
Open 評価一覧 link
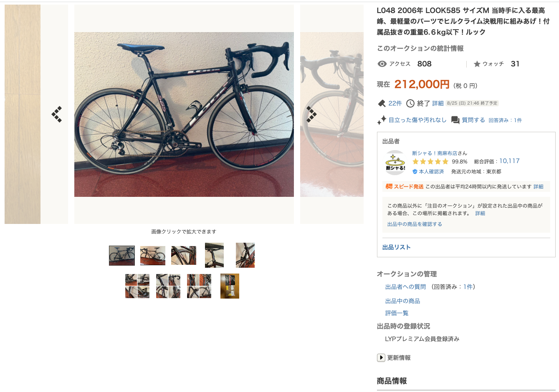click(x=397, y=313)
